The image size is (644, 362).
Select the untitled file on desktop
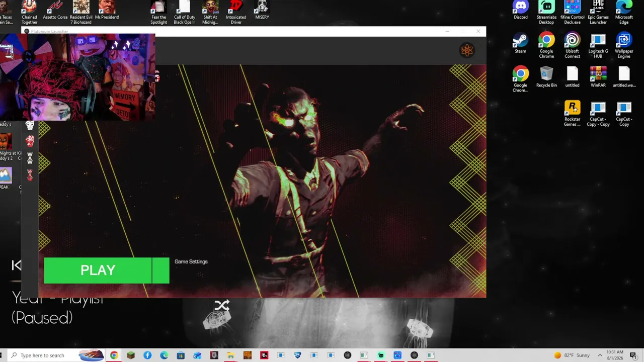tap(572, 77)
